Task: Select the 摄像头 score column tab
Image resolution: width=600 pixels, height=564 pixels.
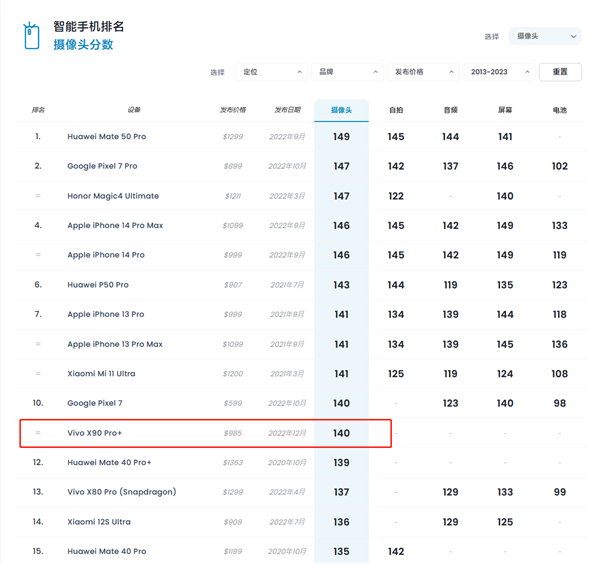Action: point(341,110)
